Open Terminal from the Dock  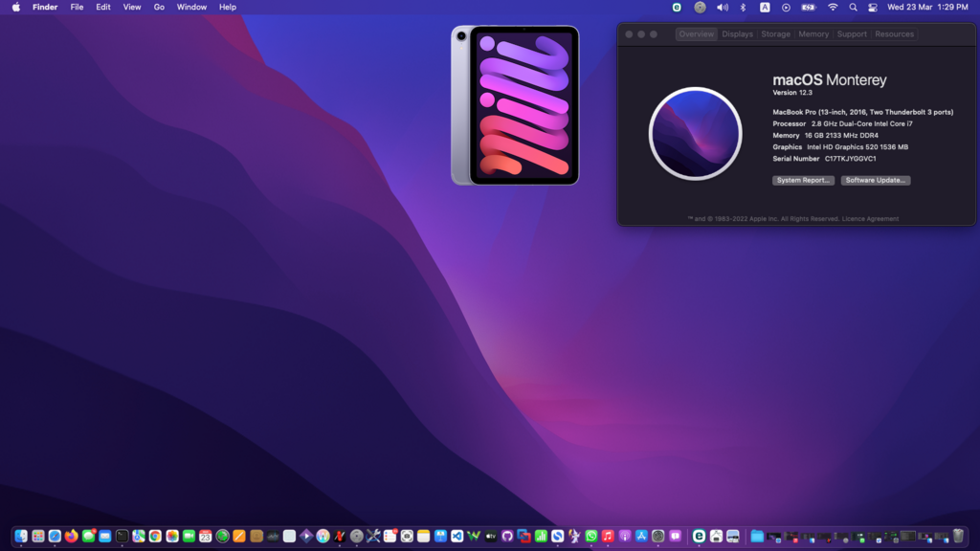pyautogui.click(x=122, y=536)
